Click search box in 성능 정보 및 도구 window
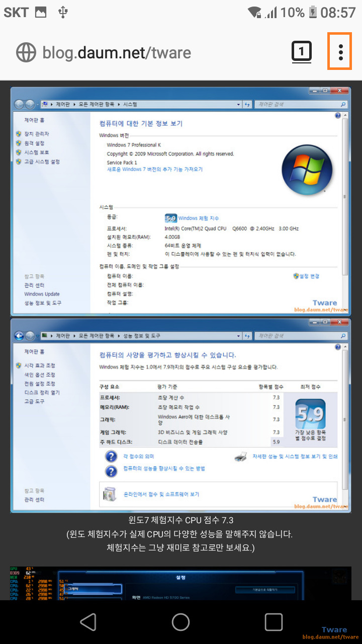The height and width of the screenshot is (644, 362). point(301,336)
